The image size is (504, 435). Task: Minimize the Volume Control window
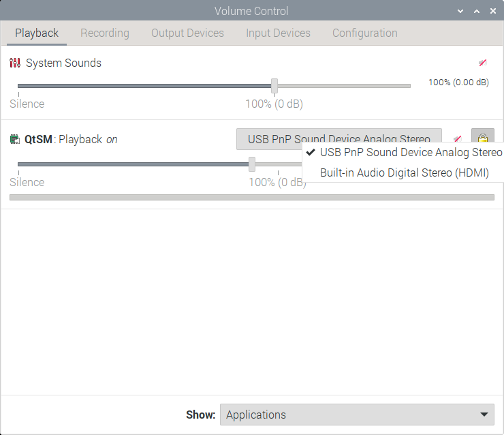point(461,12)
